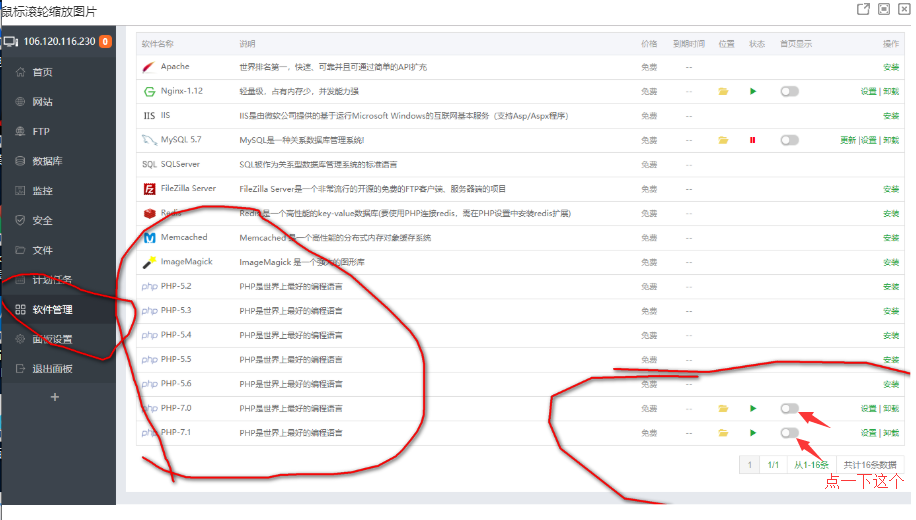Click 安装 in the PHP-5.5 row
This screenshot has width=916, height=520.
click(x=891, y=360)
